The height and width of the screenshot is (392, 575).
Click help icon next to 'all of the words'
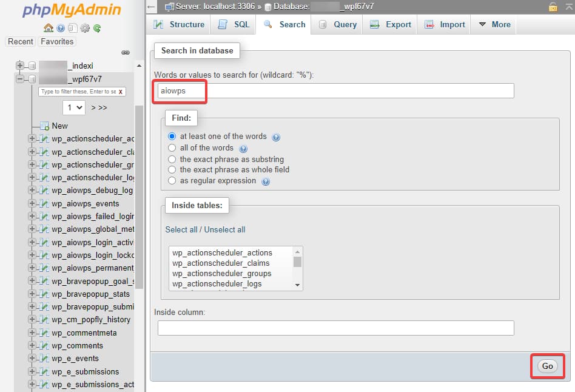coord(243,149)
